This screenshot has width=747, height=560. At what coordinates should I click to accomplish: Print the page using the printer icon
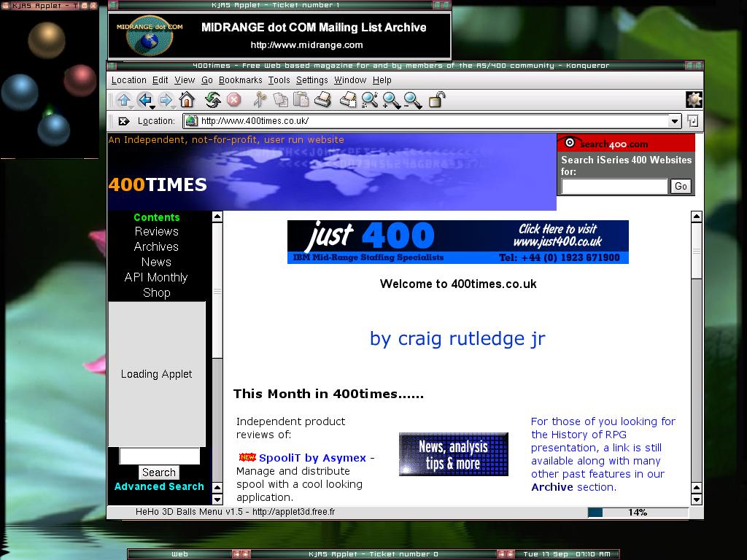point(322,100)
